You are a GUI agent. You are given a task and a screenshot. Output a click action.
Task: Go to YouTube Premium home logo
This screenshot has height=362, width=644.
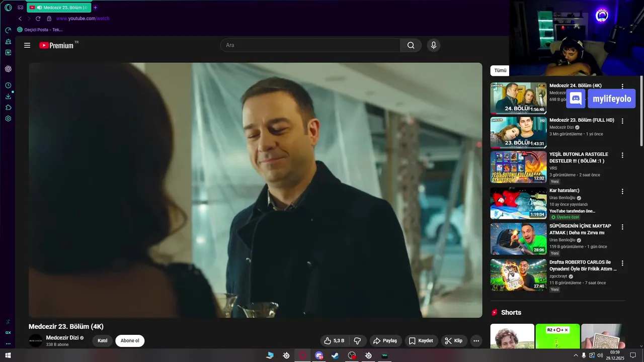(56, 45)
